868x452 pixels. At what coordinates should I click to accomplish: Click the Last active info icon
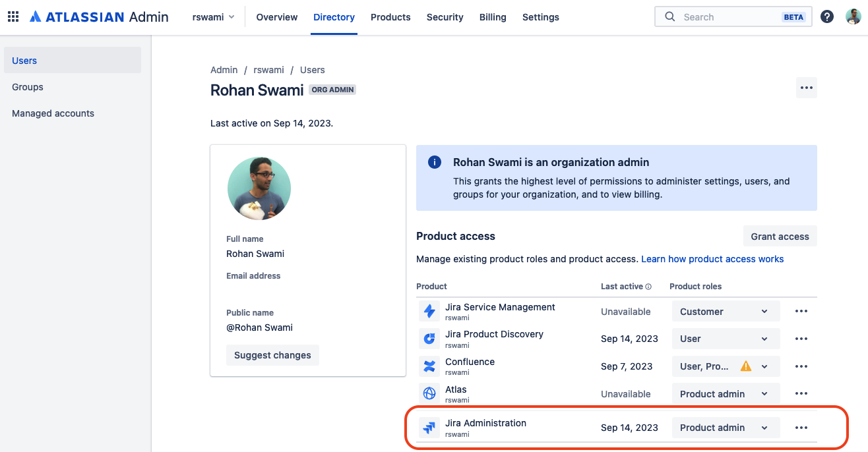click(x=648, y=287)
